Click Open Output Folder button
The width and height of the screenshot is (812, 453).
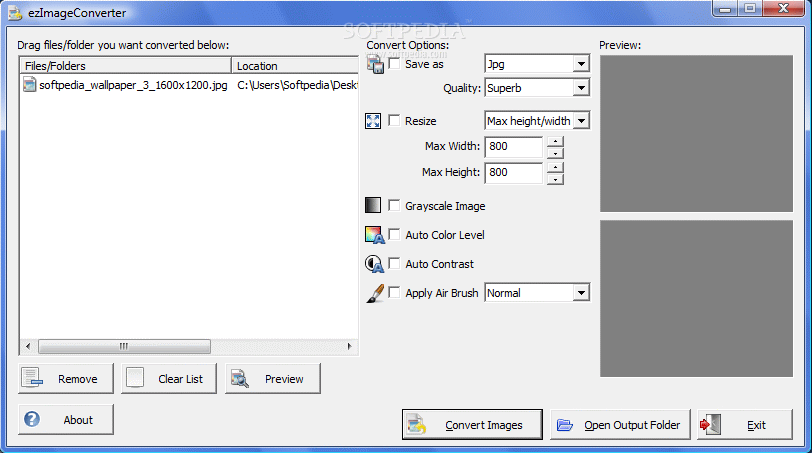[620, 425]
